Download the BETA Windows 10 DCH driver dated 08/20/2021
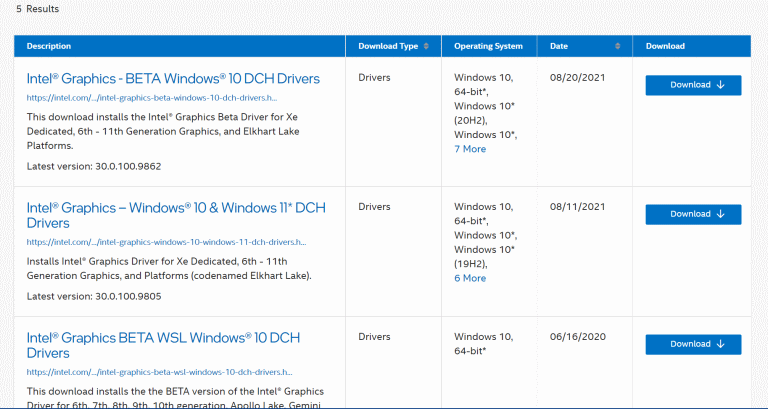 coord(693,85)
